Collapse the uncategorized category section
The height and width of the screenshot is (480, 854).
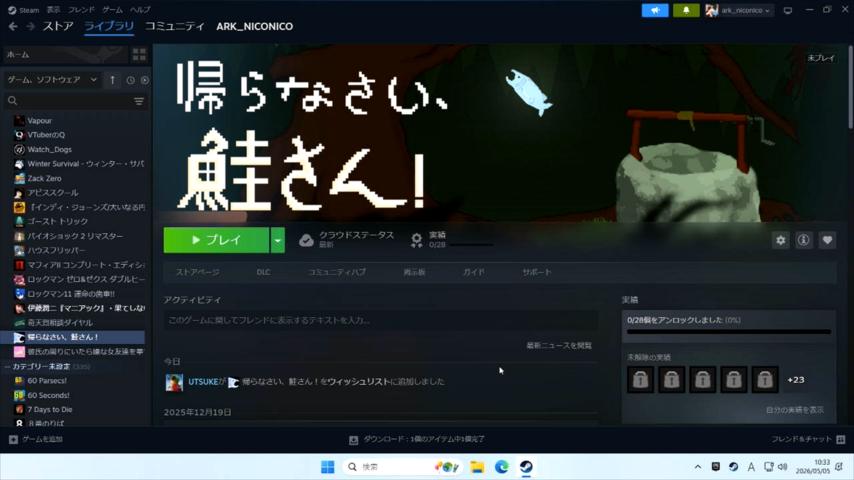pyautogui.click(x=8, y=367)
